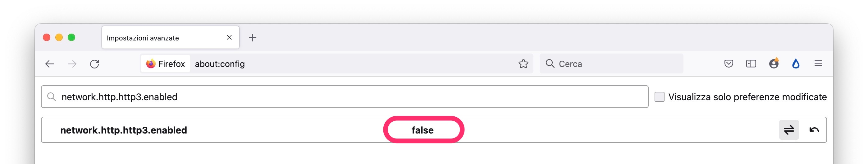
Task: Open the Pocket save icon
Action: [729, 64]
